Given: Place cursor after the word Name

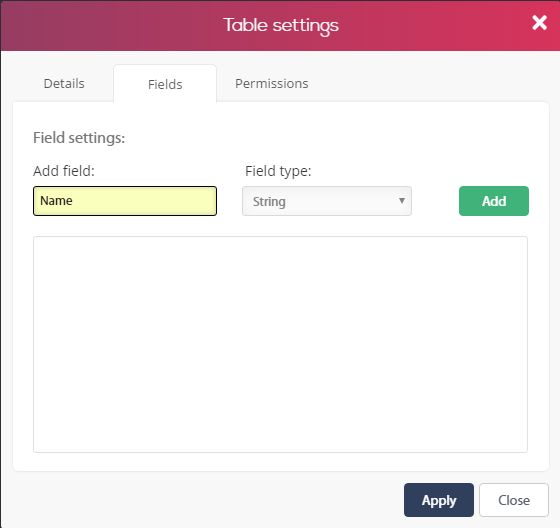Looking at the screenshot, I should 74,201.
